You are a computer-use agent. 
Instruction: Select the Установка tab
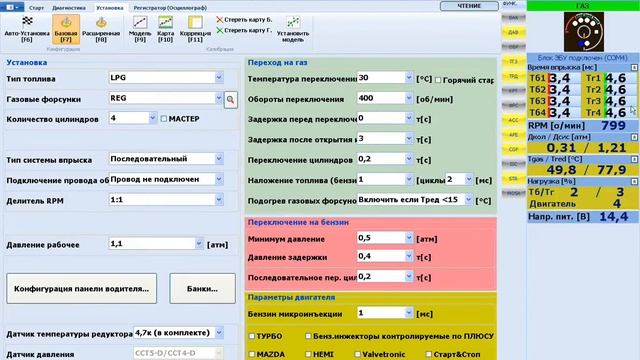point(109,8)
